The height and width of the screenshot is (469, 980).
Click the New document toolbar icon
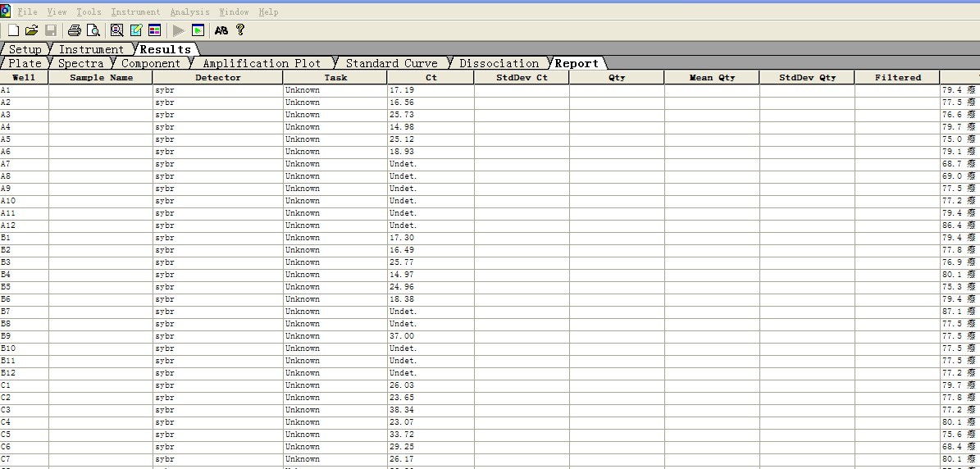13,30
